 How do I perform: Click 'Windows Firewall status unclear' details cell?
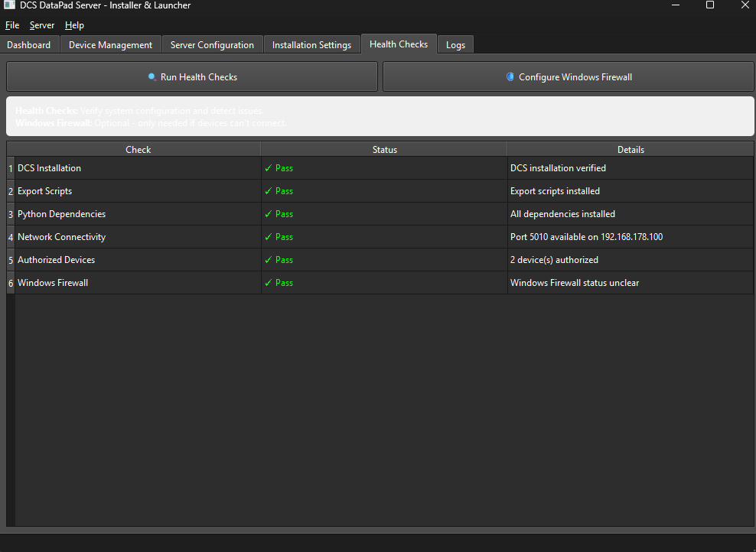click(631, 283)
